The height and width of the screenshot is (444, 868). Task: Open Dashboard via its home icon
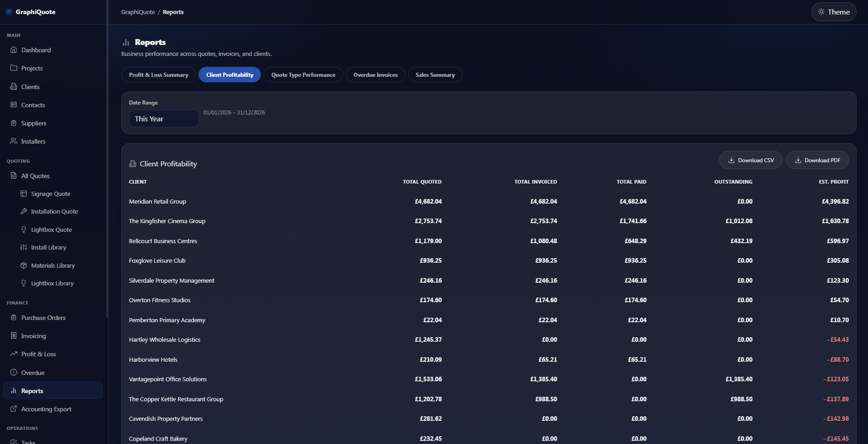(x=14, y=50)
